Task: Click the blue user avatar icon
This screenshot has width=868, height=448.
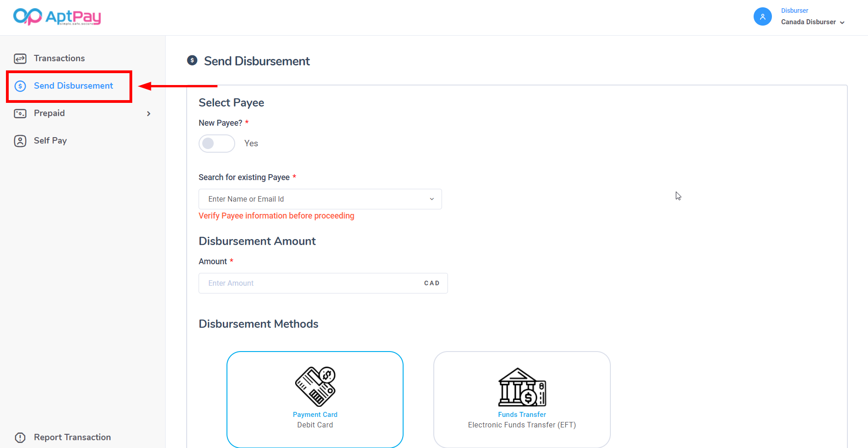Action: [x=762, y=17]
